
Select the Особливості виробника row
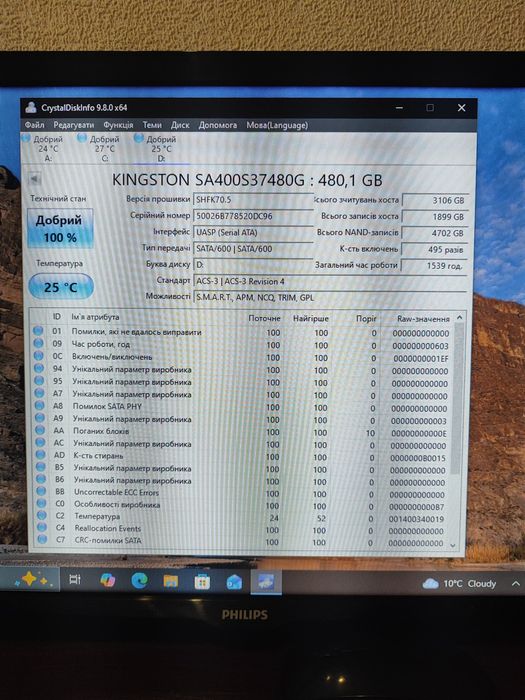point(242,505)
